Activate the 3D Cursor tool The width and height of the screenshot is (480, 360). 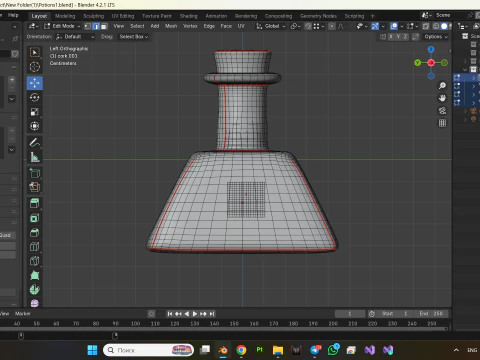point(35,67)
